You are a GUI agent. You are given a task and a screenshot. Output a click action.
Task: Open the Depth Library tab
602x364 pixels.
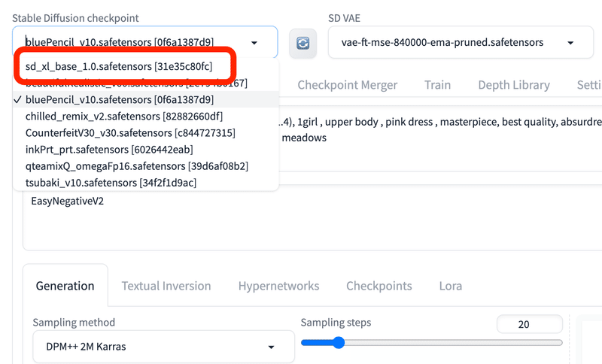tap(514, 85)
